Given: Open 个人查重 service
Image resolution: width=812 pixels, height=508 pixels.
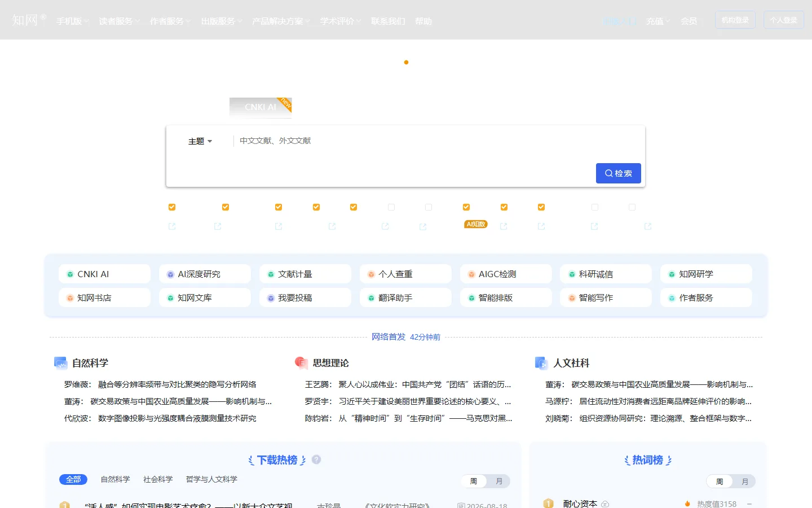Looking at the screenshot, I should 405,274.
